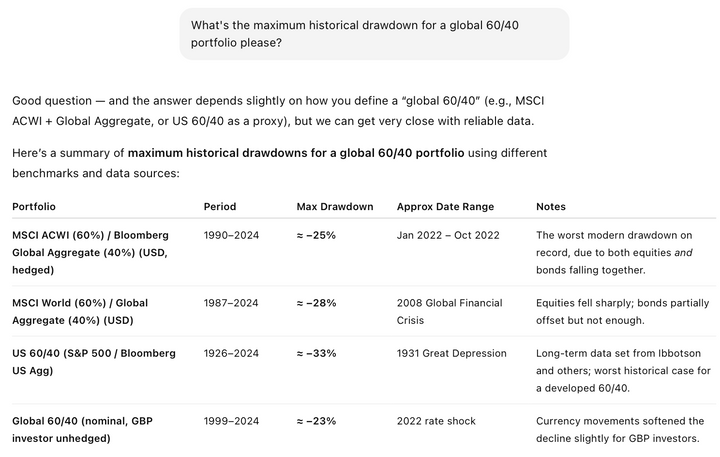Click the Jan 2022 – Oct 2022 date cell
The height and width of the screenshot is (457, 720).
click(x=447, y=235)
